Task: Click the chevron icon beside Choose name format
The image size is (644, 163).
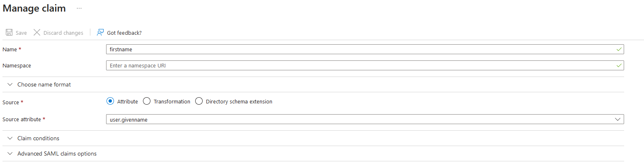Action: point(10,84)
